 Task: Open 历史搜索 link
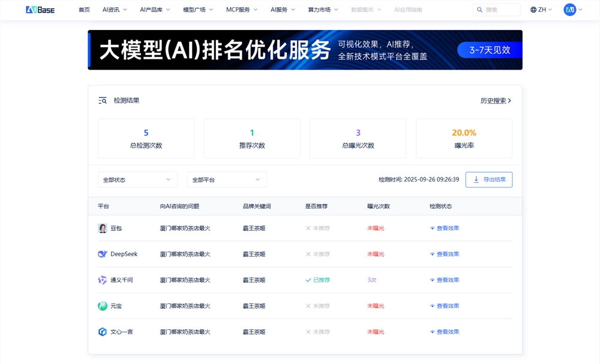click(496, 101)
